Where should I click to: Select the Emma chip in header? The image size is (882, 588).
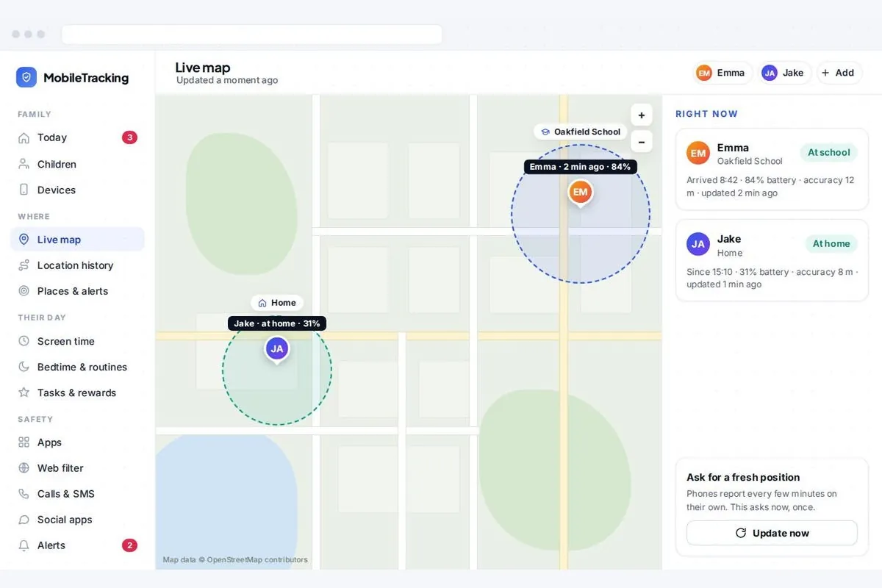(x=722, y=73)
